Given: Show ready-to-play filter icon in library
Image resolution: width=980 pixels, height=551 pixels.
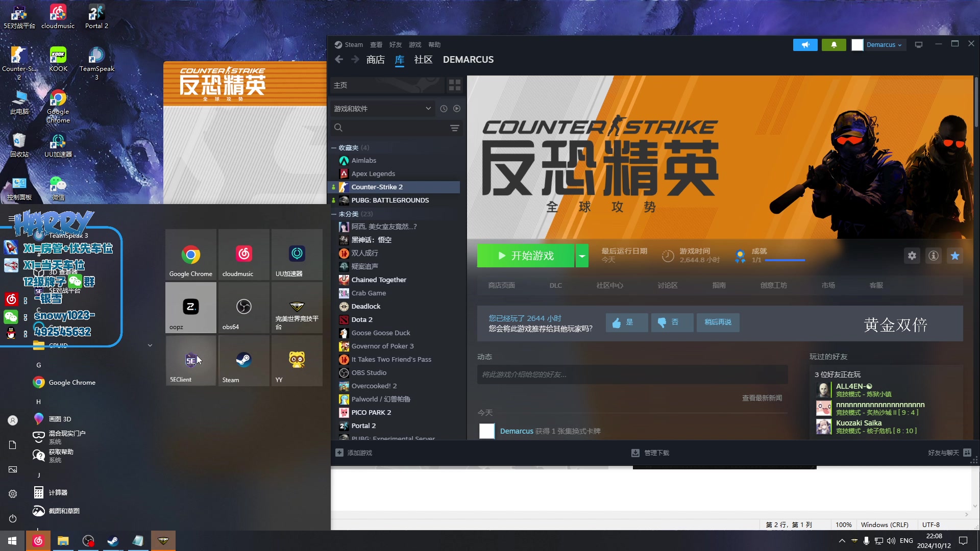Looking at the screenshot, I should 457,109.
